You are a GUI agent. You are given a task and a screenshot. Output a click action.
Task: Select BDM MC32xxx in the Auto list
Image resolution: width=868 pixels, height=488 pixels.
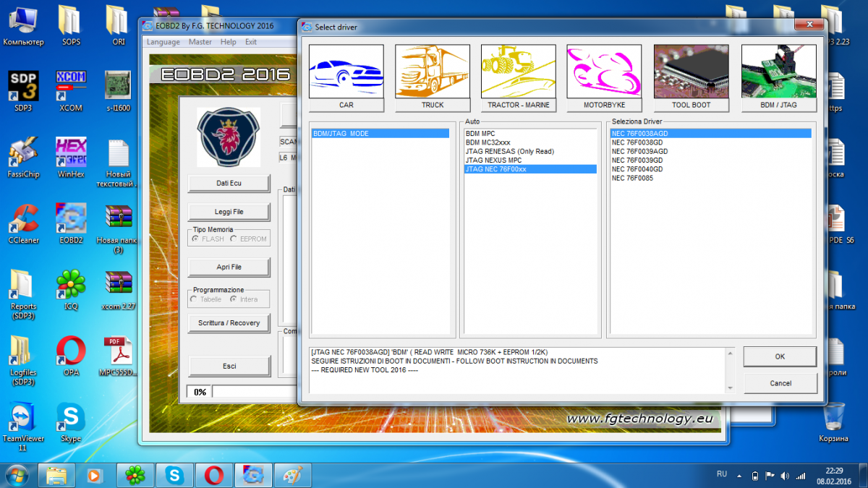tap(530, 142)
